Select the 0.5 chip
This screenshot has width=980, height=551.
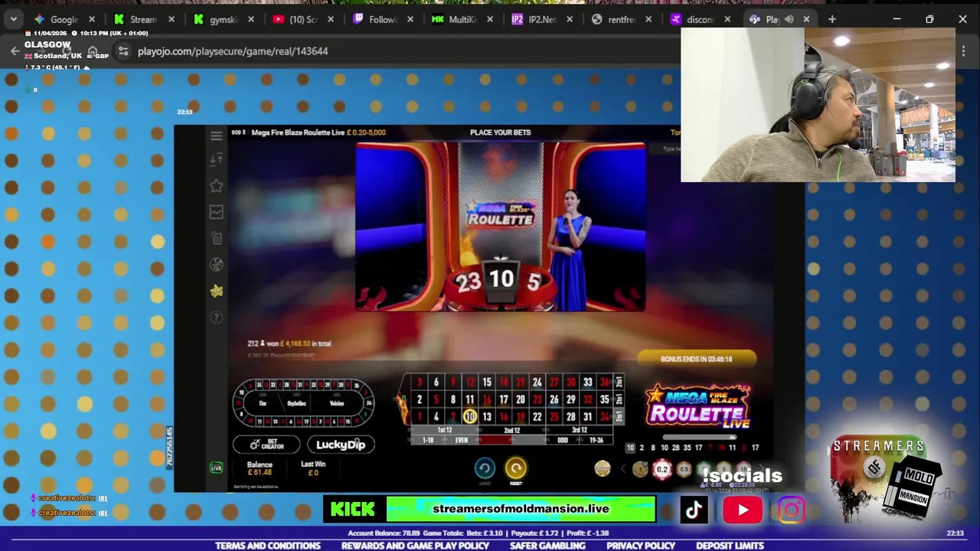pos(684,469)
